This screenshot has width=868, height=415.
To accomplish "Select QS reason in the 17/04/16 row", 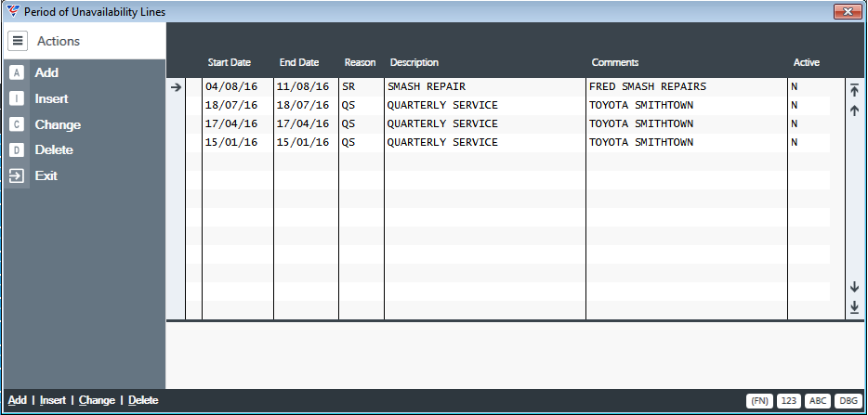I will click(x=349, y=123).
